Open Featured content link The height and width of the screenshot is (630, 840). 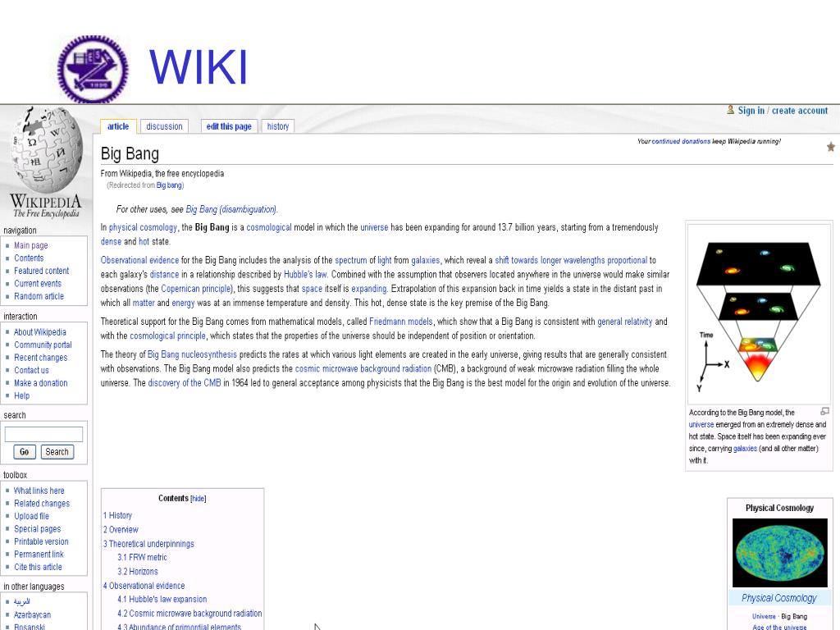[x=41, y=271]
